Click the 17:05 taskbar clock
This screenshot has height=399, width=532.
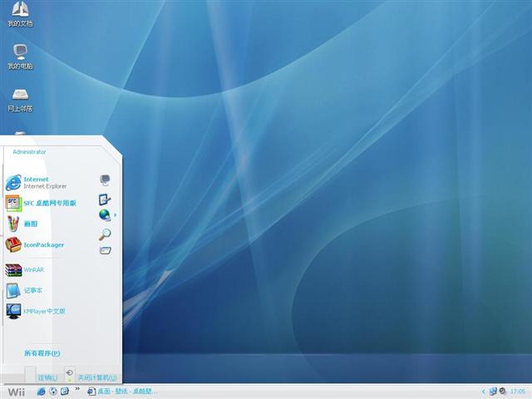point(518,392)
